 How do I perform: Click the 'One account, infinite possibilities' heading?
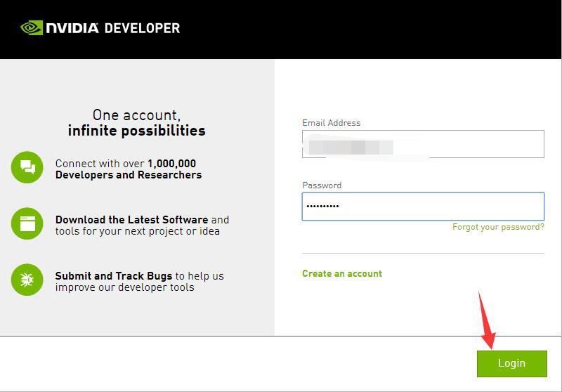(x=136, y=123)
